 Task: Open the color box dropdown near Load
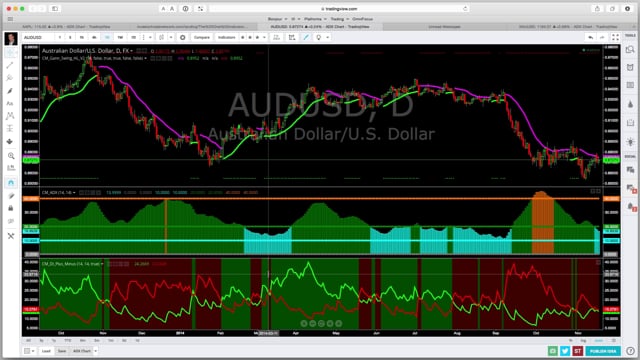point(29,351)
